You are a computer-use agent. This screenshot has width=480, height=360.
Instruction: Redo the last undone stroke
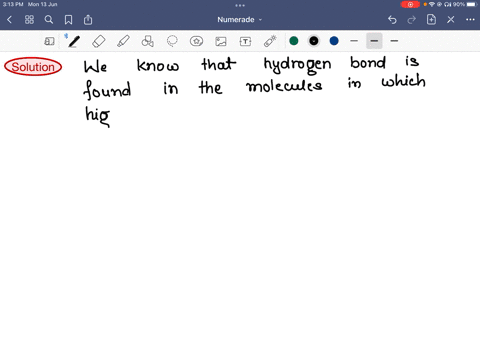pyautogui.click(x=412, y=20)
